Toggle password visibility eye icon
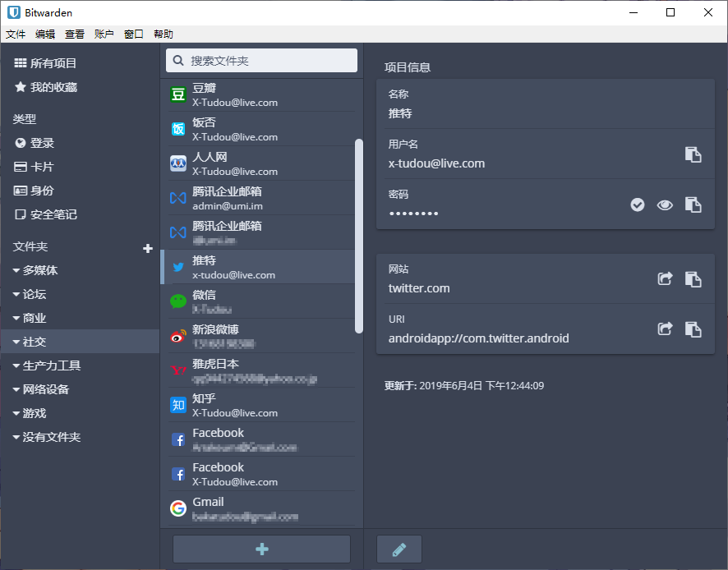The height and width of the screenshot is (570, 728). 665,205
